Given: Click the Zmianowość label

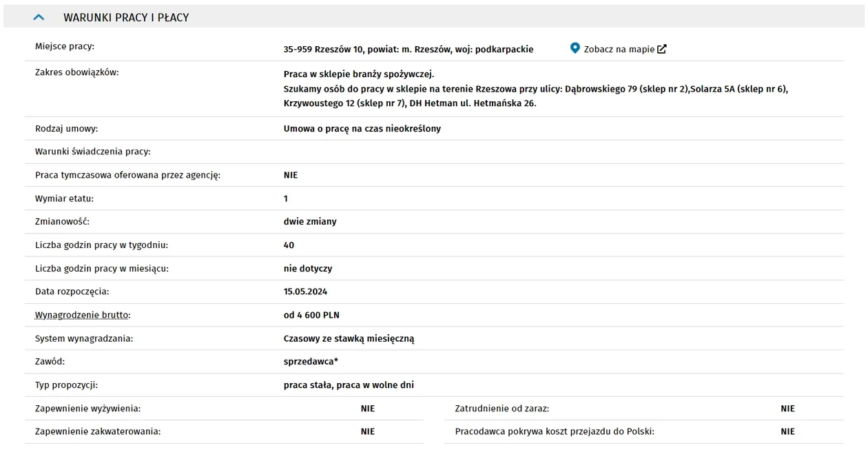Looking at the screenshot, I should tap(63, 222).
